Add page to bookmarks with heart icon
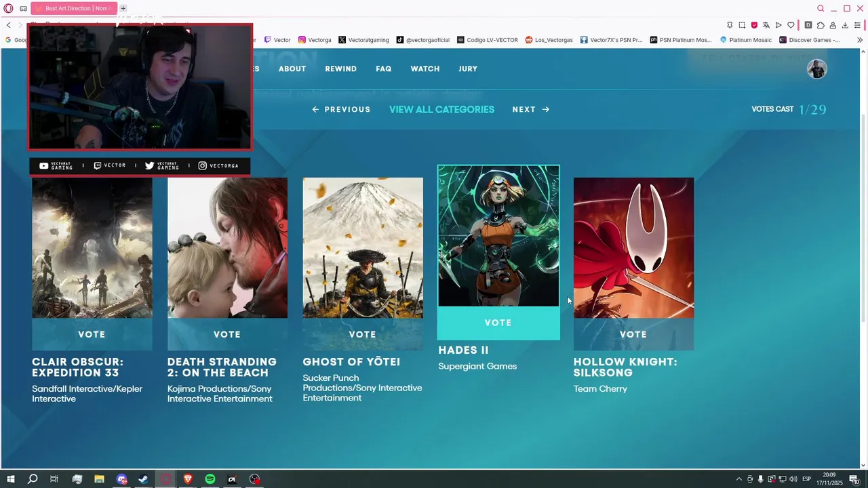 [x=791, y=25]
